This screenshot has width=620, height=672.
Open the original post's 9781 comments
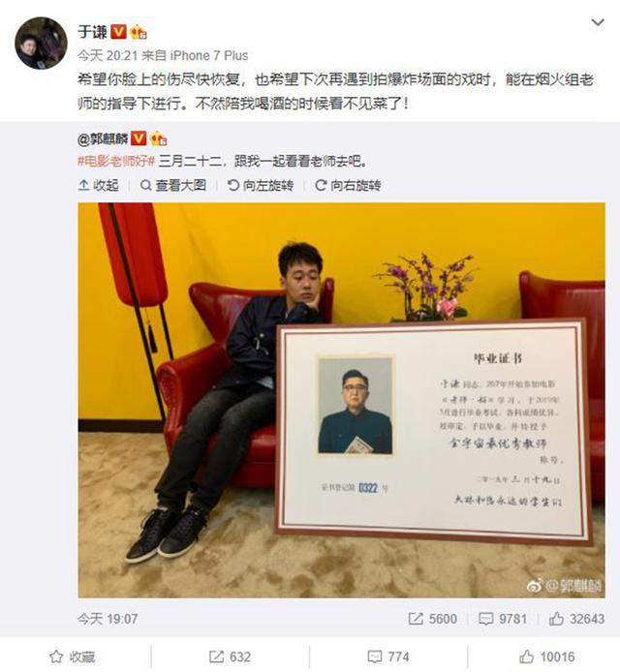[503, 619]
